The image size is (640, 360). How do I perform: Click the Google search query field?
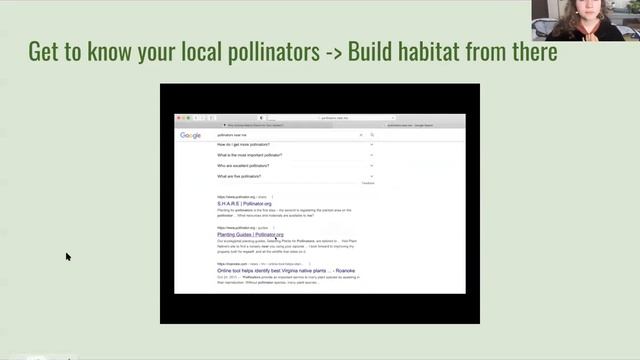coord(288,135)
